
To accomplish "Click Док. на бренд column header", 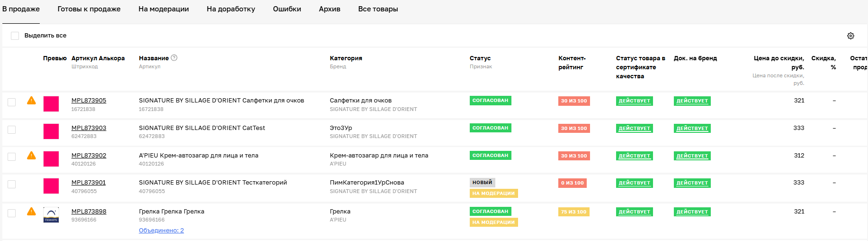I will pyautogui.click(x=695, y=58).
